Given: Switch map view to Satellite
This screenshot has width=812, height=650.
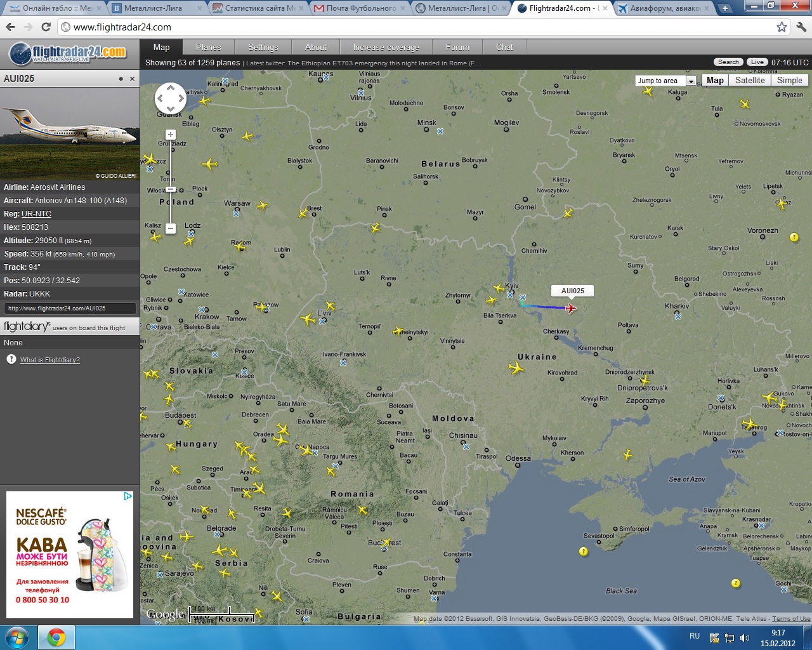Looking at the screenshot, I should click(750, 81).
